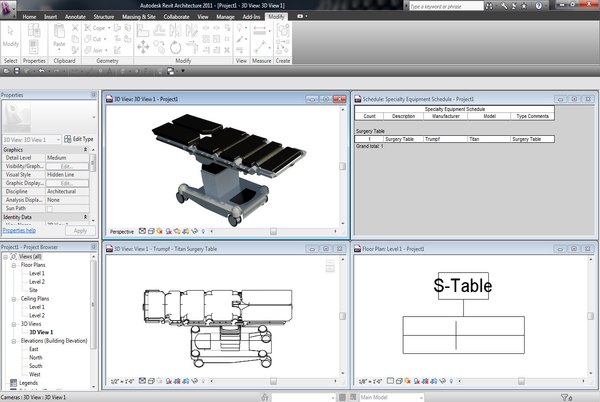Click the Save icon in quick access toolbar

[x=17, y=71]
